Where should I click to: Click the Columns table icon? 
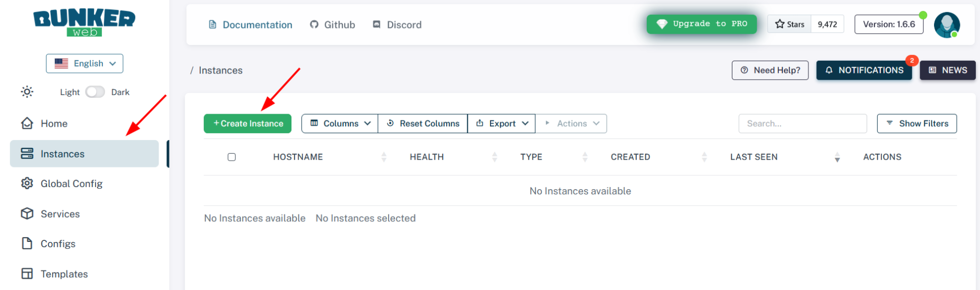[314, 123]
